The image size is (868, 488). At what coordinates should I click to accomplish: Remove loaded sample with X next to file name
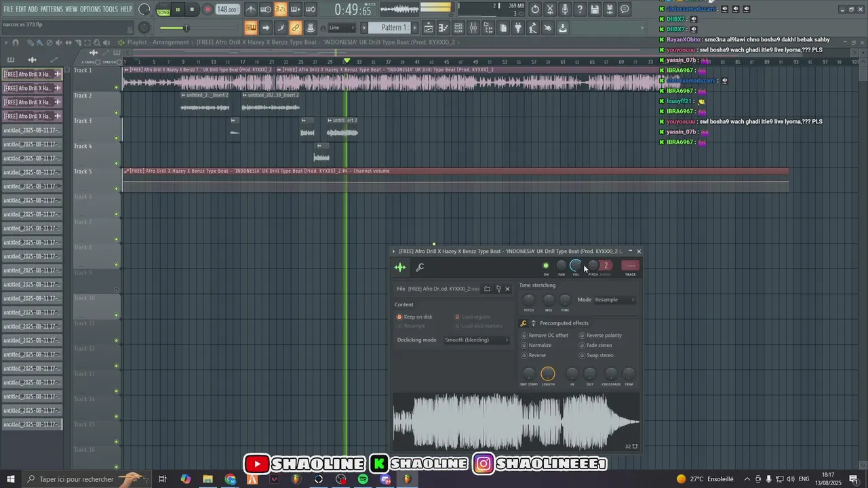click(x=507, y=289)
